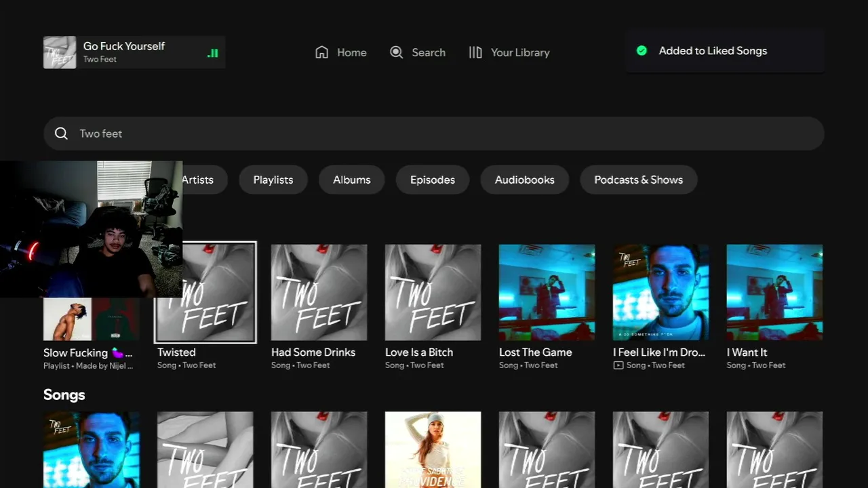This screenshot has width=868, height=488.
Task: Open now playing card 'Go Fuck Yourself'
Action: (x=134, y=52)
